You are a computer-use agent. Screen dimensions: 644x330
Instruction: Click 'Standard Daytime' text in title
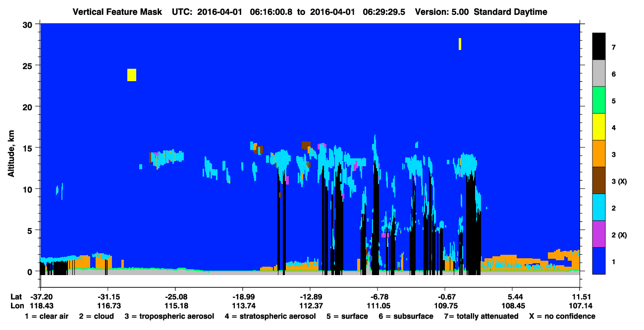coord(511,12)
